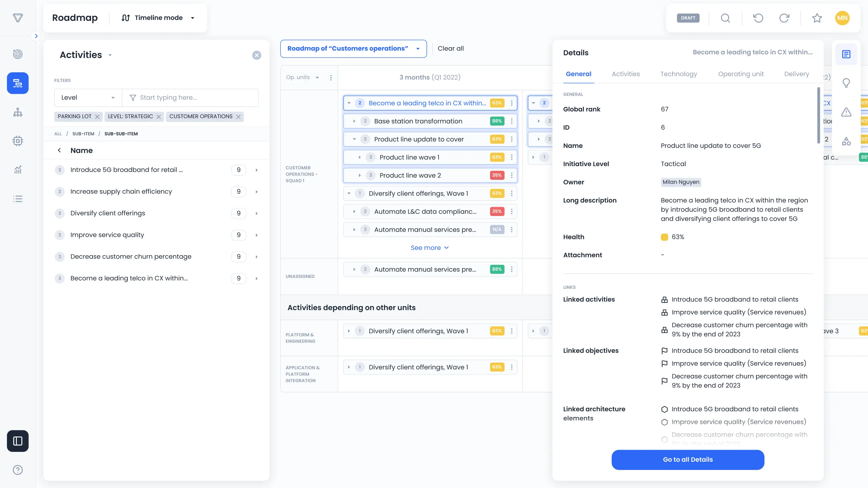The width and height of the screenshot is (868, 488).
Task: Open the target/goals icon in sidebar
Action: point(17,54)
